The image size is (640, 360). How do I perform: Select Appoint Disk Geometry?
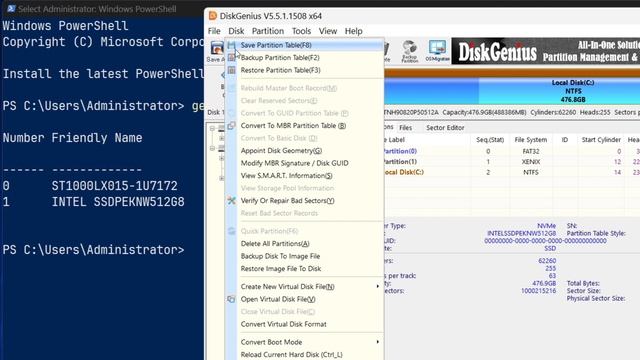[304, 151]
